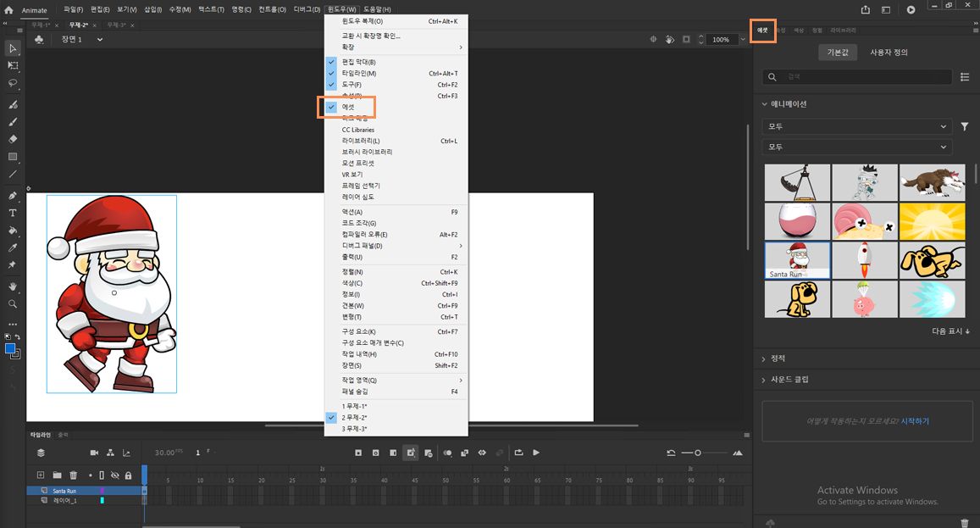Click the share/publish icon at top right
This screenshot has width=980, height=528.
(866, 9)
